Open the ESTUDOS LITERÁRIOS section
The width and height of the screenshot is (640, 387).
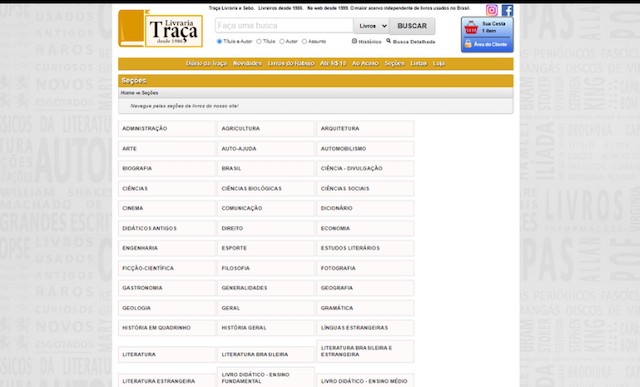coord(365,248)
